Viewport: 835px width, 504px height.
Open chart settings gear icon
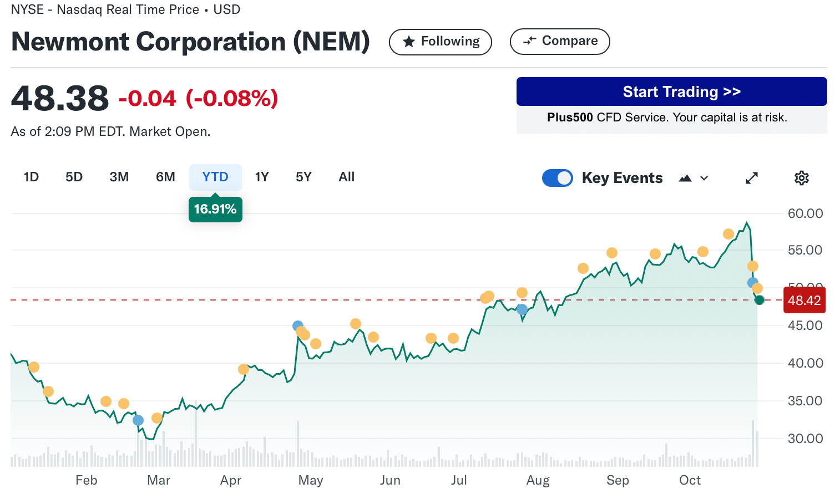[801, 178]
